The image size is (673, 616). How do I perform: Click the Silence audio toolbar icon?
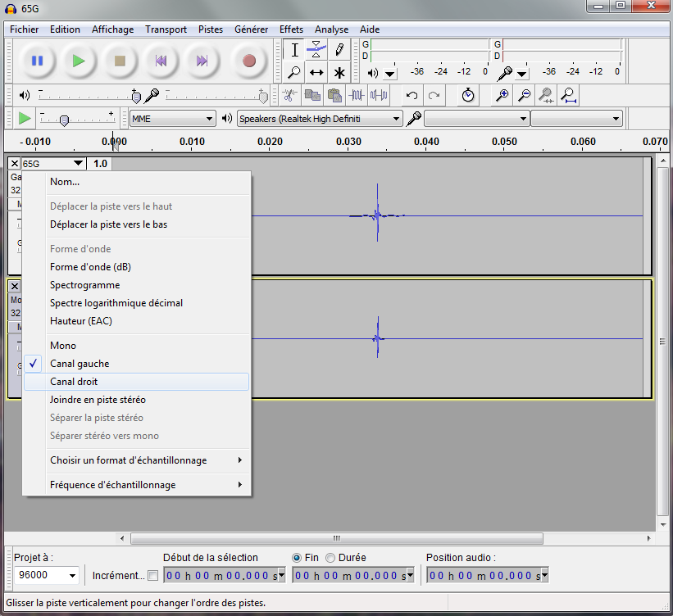[x=379, y=95]
